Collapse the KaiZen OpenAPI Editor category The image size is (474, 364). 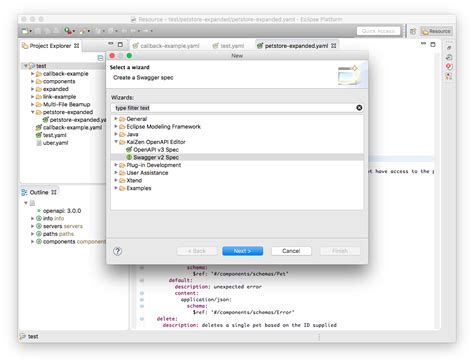point(116,142)
